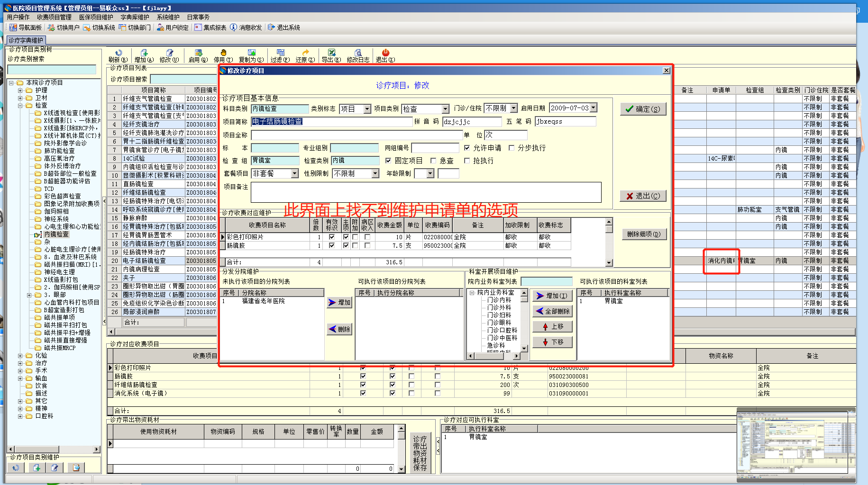Click the 切换用户 toolbar icon

tap(51, 27)
